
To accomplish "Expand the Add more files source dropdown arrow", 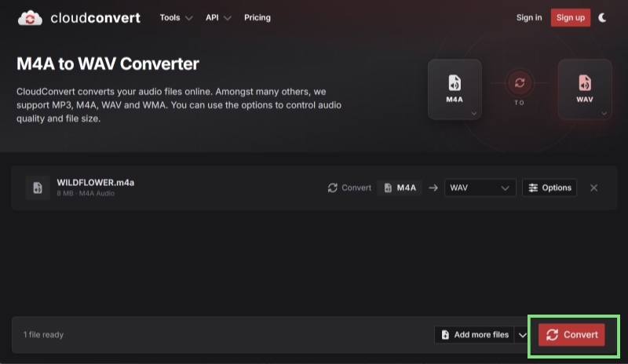I will coord(522,335).
